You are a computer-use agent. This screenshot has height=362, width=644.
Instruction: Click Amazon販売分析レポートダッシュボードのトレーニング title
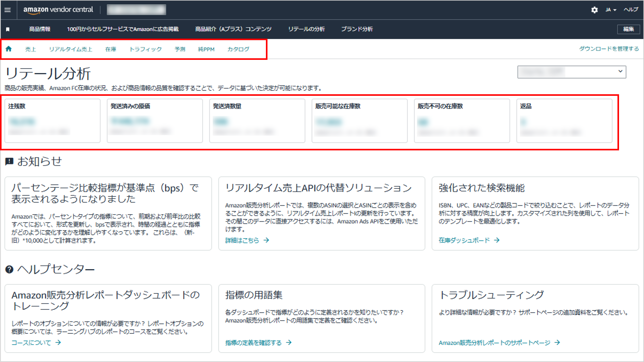(106, 301)
